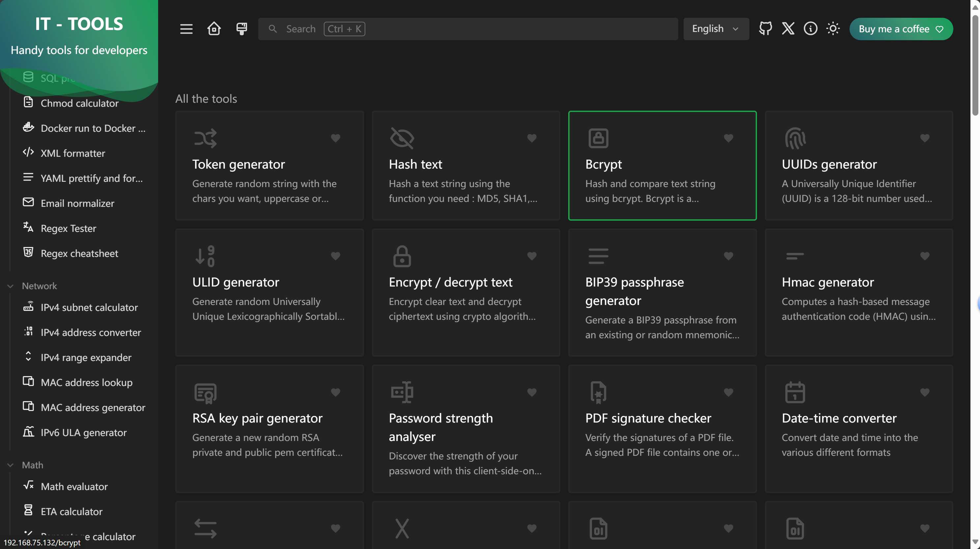Click the UI lib paint roller icon

(x=241, y=29)
